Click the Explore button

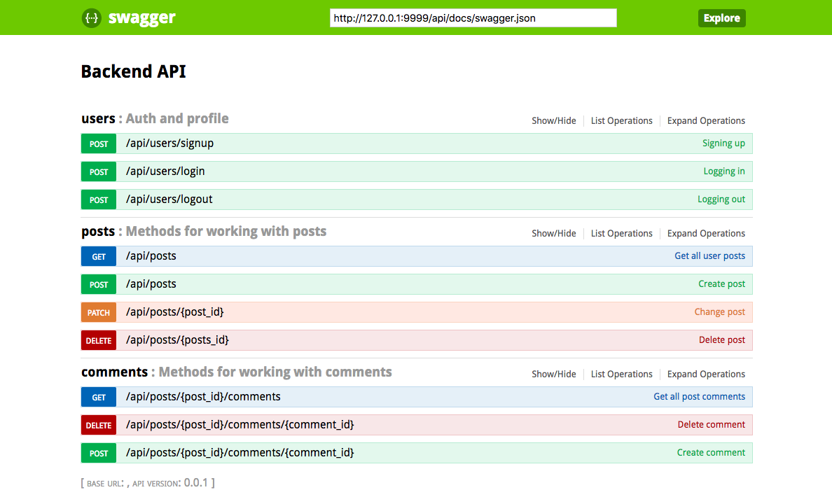pos(721,18)
